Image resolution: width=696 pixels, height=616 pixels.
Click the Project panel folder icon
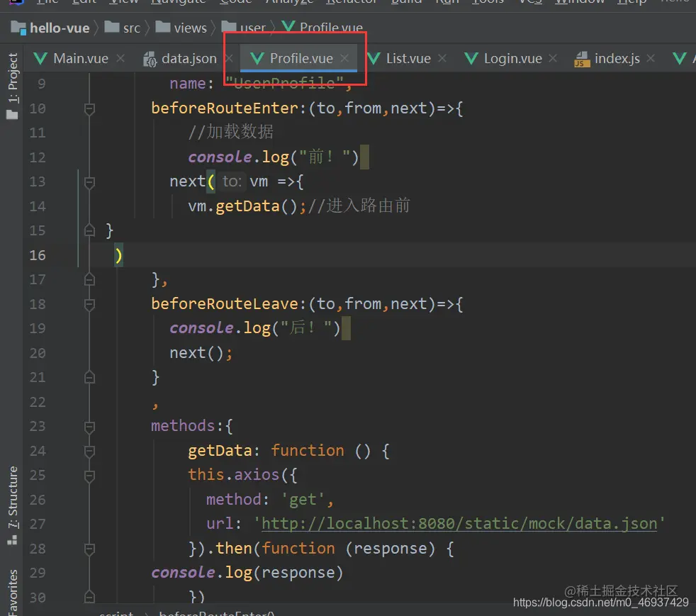(x=13, y=115)
